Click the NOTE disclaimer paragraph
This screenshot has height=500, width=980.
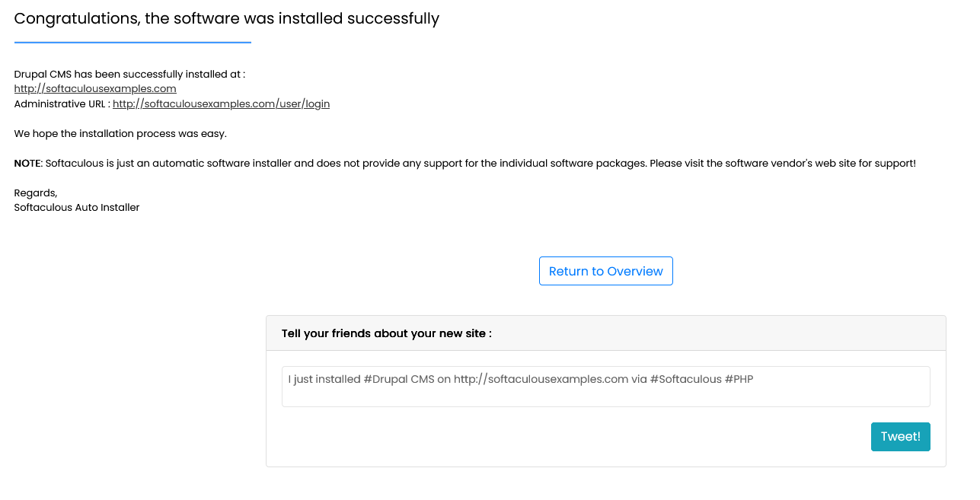(464, 162)
